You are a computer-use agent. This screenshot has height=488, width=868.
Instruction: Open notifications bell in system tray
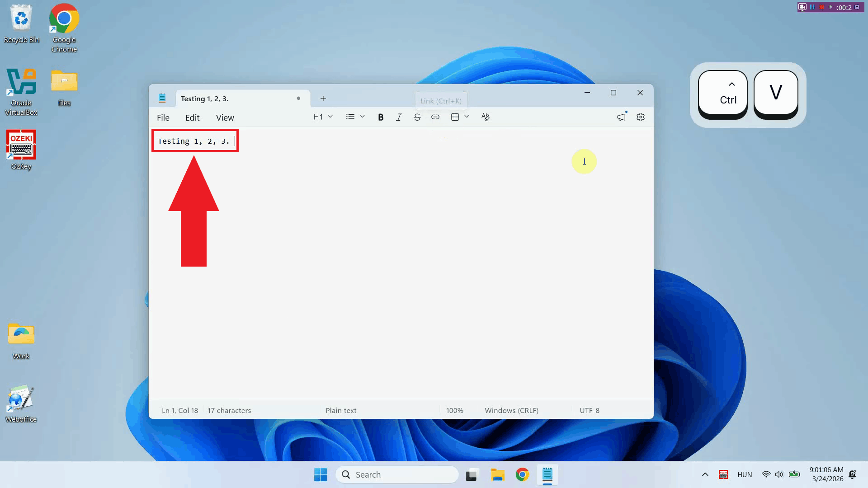point(853,474)
